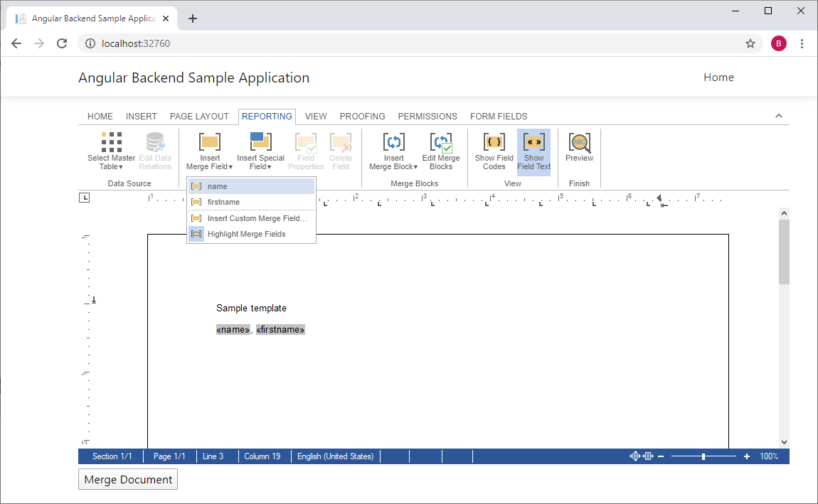Select the REPORTING tab

point(267,117)
